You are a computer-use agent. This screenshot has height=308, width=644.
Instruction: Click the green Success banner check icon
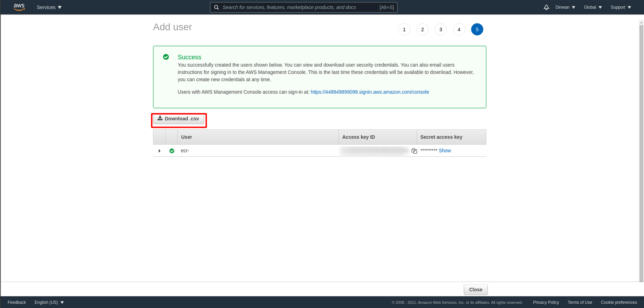click(x=166, y=57)
